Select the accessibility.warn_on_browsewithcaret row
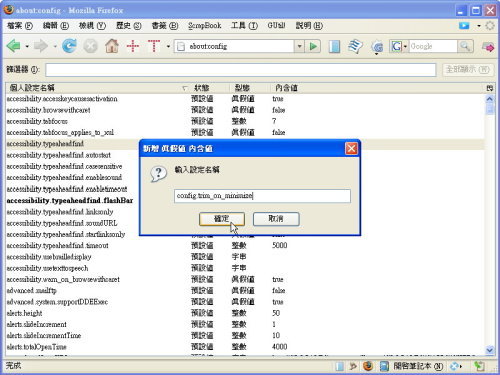Viewport: 500px width, 375px height. 245,279
